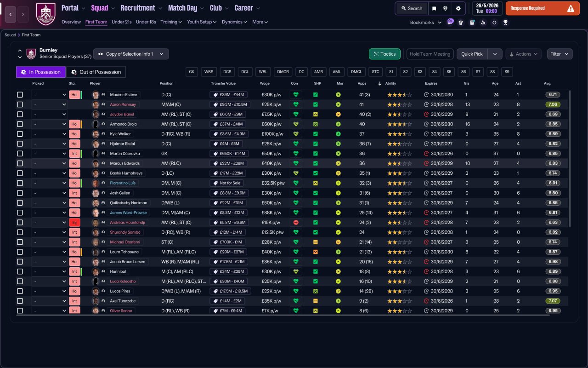Open the Actions dropdown

click(x=523, y=54)
